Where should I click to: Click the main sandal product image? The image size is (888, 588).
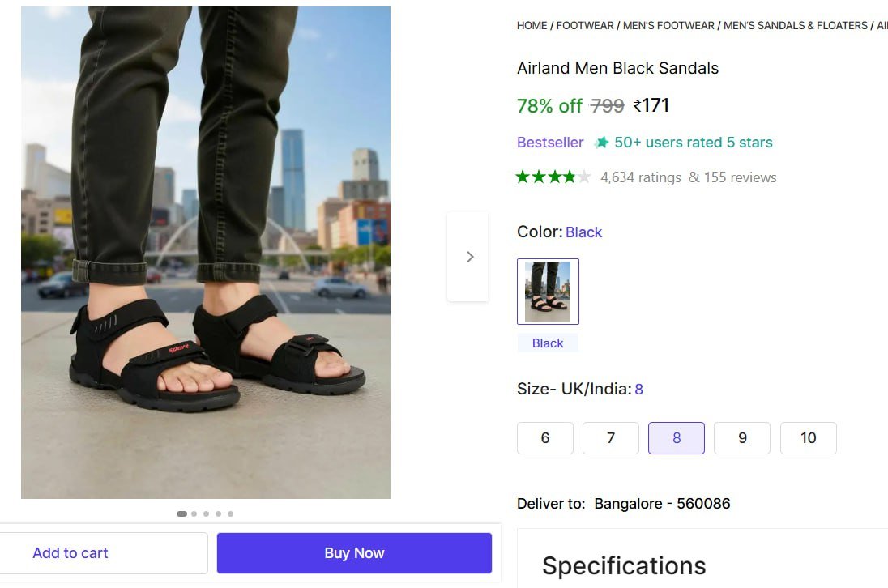coord(206,253)
